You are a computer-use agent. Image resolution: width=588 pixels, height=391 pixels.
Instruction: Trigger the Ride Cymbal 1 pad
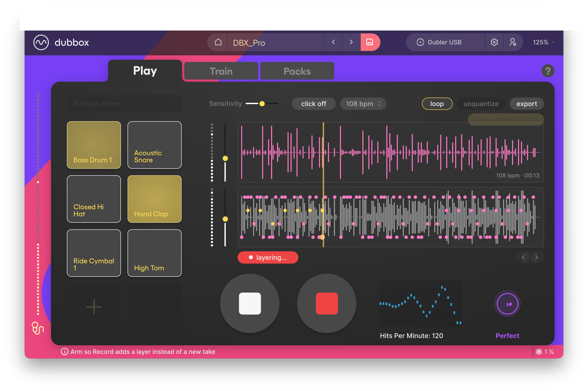pos(94,253)
